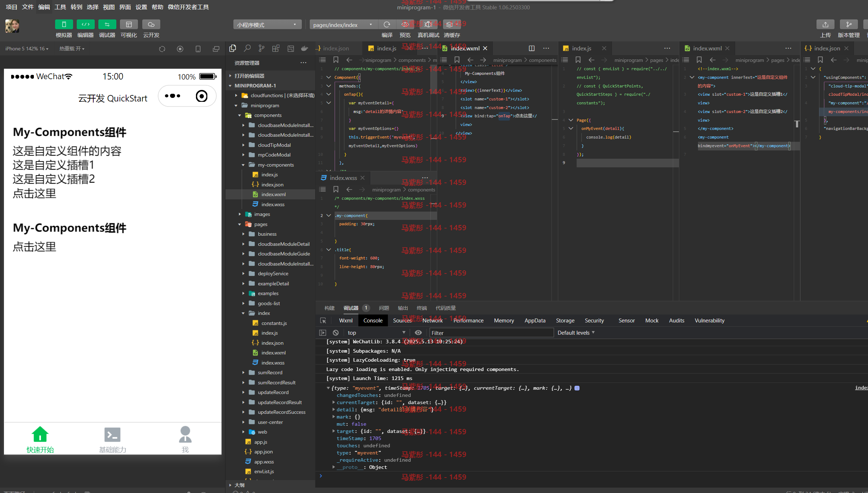Open the resource manager (资源管理器) more options
868x493 pixels.
pyautogui.click(x=303, y=63)
